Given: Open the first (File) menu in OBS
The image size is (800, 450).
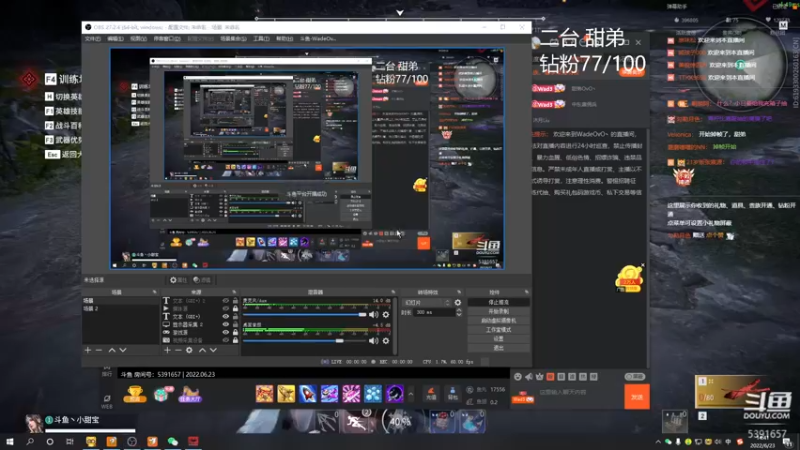Looking at the screenshot, I should (x=93, y=39).
